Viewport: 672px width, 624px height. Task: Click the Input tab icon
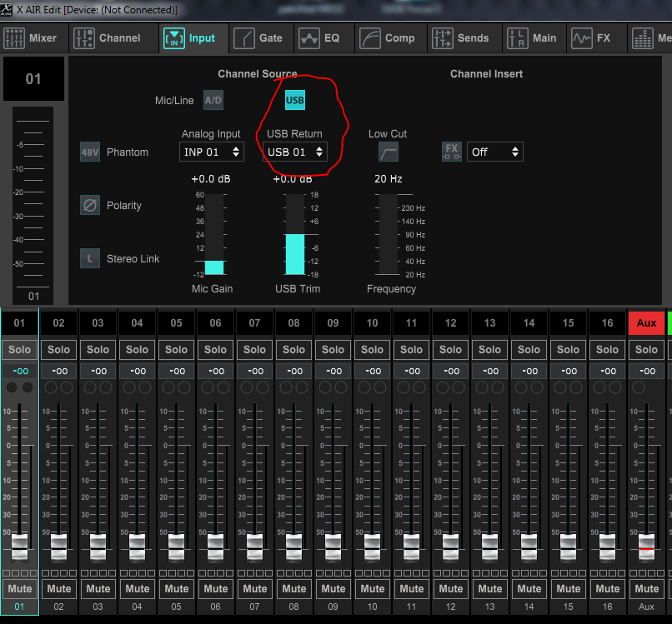click(x=174, y=38)
